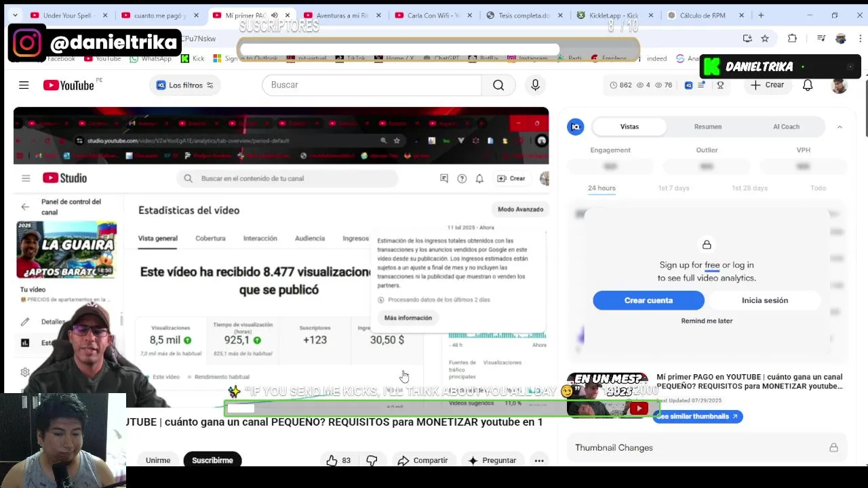Open the AI Coach tab
Image resolution: width=868 pixels, height=488 pixels.
pyautogui.click(x=786, y=127)
